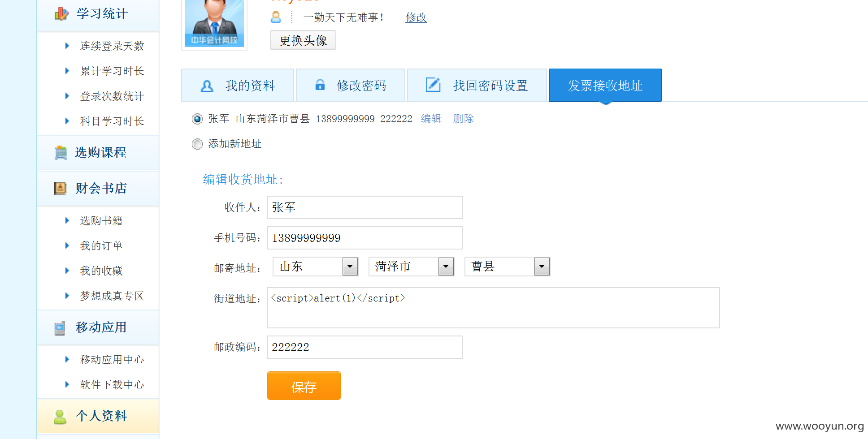Switch to the 发票接收地址 tab
Screen dimensions: 868x439
point(605,85)
